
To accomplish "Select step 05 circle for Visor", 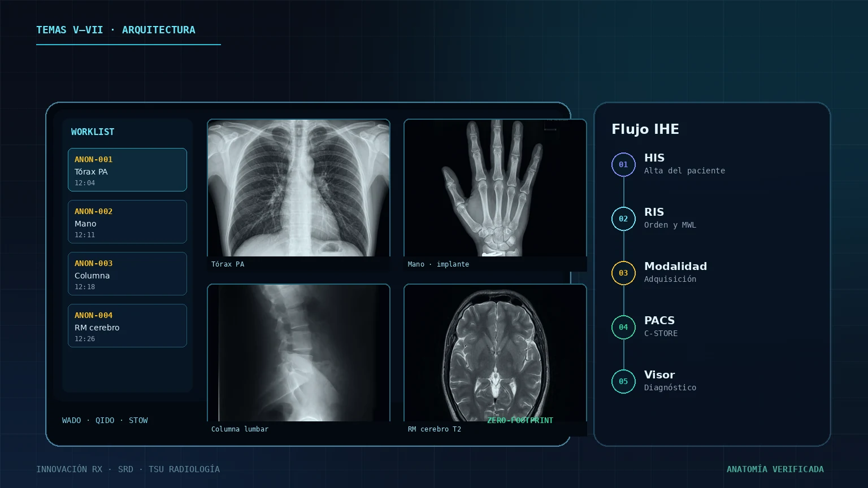I will 623,381.
